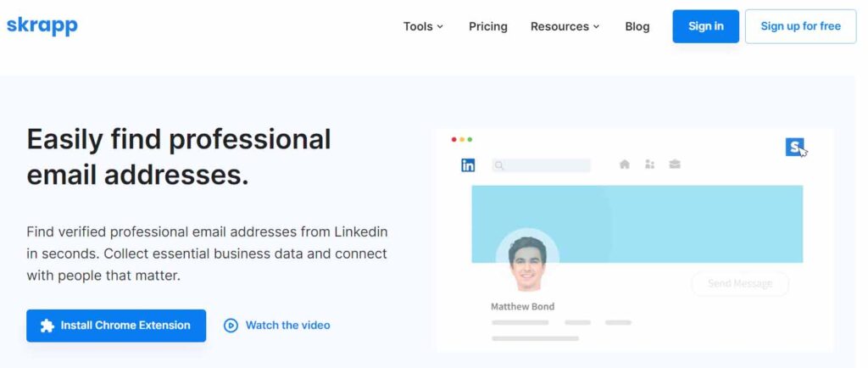Click the skrapp logo in the header
Screen dimensions: 868x368
point(42,25)
